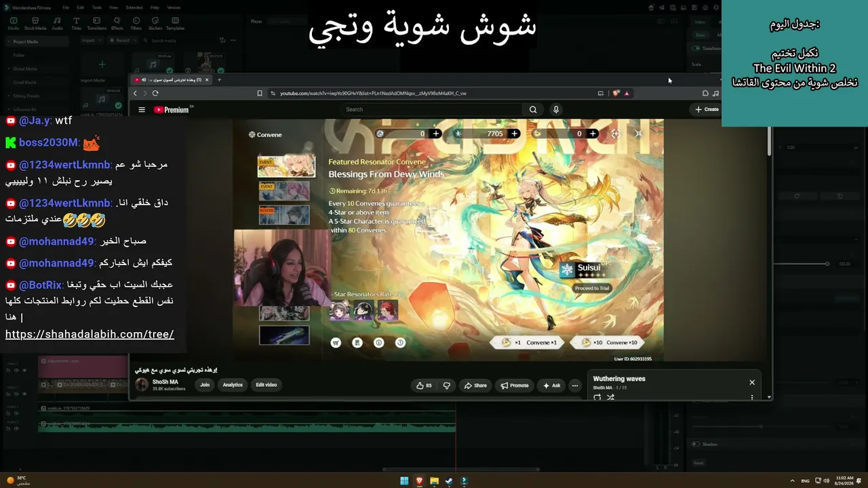
Task: Open the shahadalabih.com/tree link in chat
Action: [90, 334]
